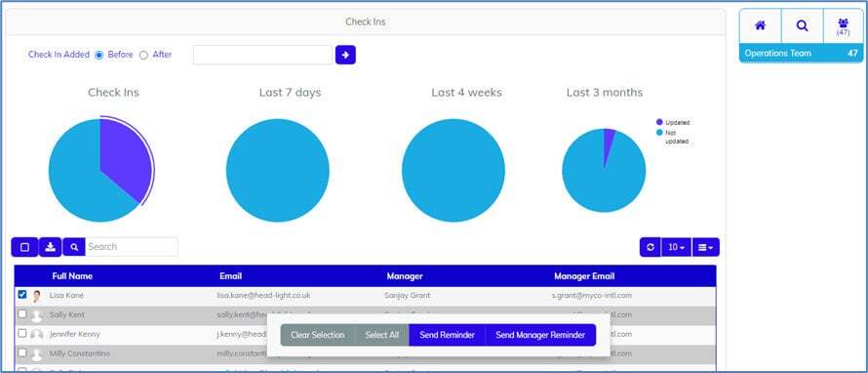This screenshot has height=373, width=868.
Task: Refresh the check-ins table
Action: click(650, 247)
